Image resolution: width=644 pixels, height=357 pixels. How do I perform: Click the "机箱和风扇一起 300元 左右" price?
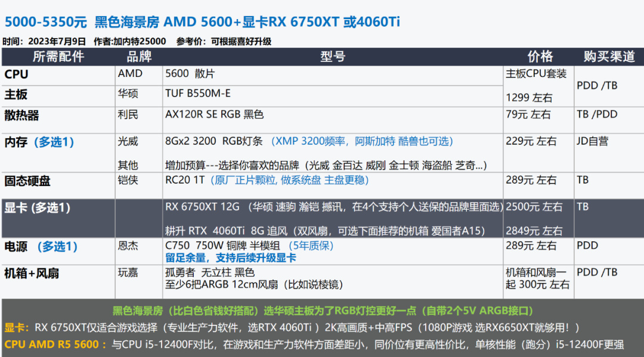point(537,278)
